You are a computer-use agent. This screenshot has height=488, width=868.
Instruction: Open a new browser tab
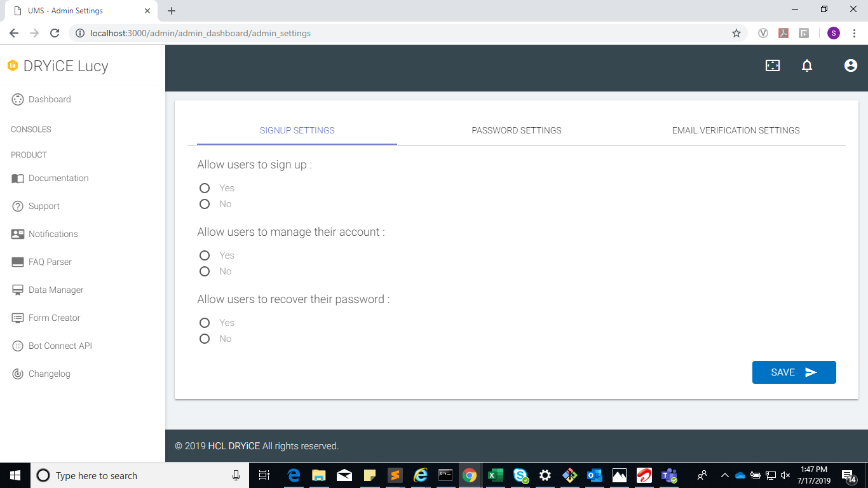click(172, 11)
